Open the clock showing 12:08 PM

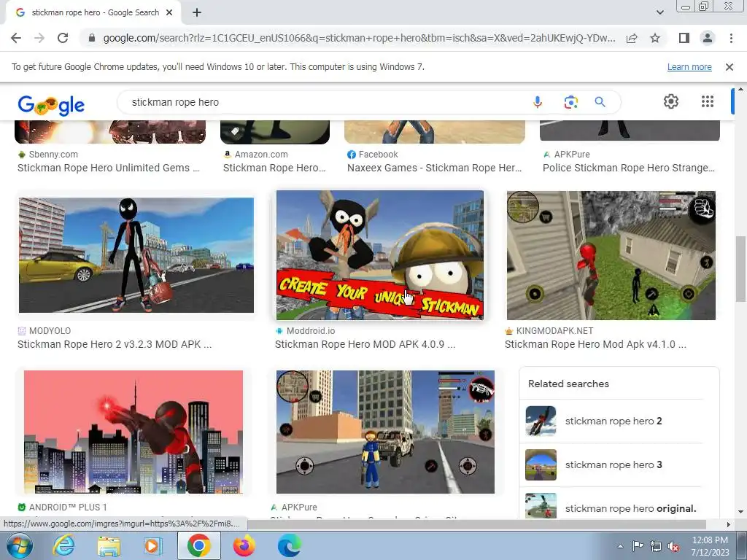click(710, 546)
